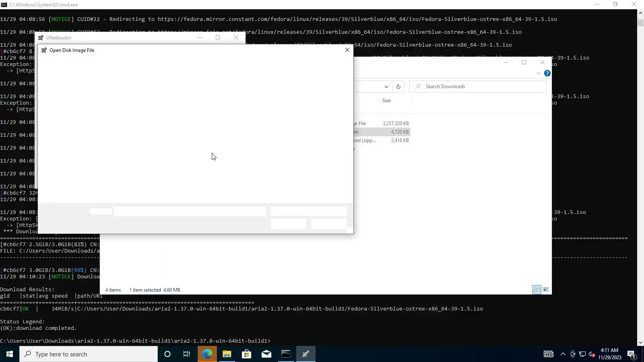
Task: Minimize the UNetbootin window
Action: click(199, 37)
